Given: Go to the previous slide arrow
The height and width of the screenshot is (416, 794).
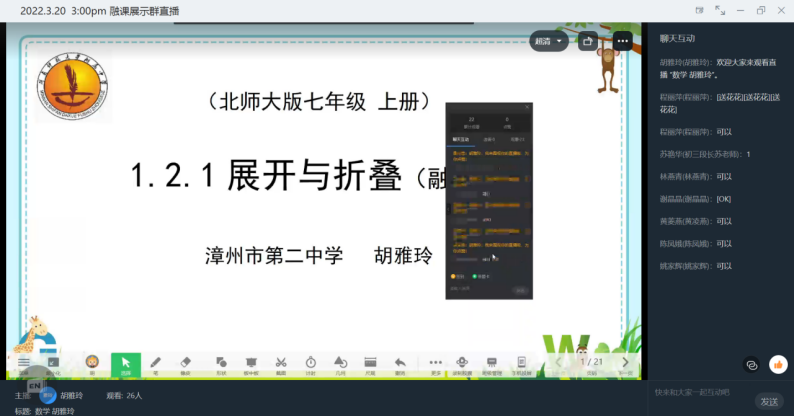Looking at the screenshot, I should (x=558, y=362).
